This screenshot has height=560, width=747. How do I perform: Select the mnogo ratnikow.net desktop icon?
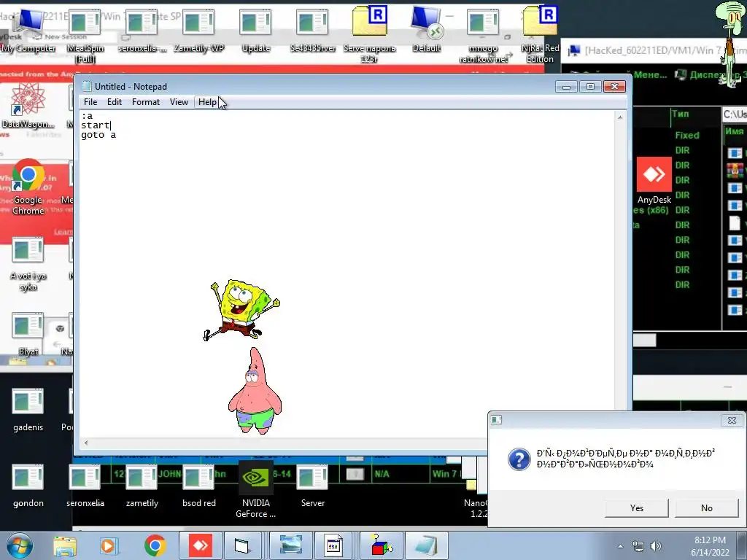(x=483, y=35)
